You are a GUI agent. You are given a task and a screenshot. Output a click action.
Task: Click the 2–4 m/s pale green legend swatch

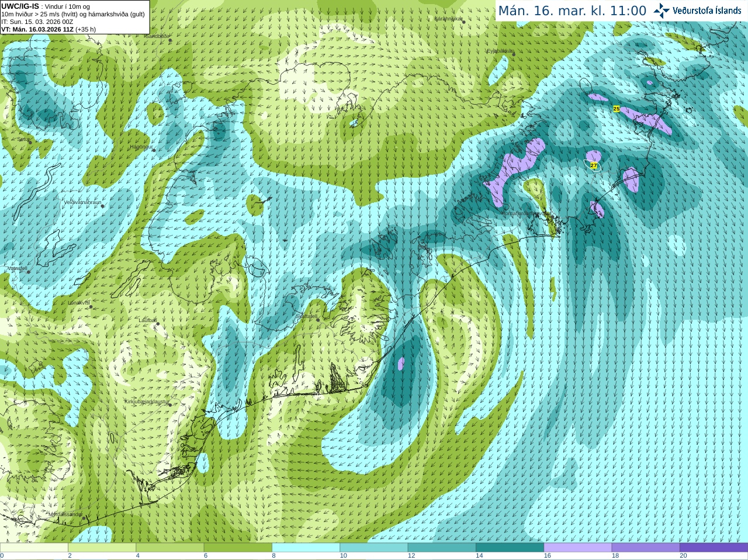click(x=102, y=548)
